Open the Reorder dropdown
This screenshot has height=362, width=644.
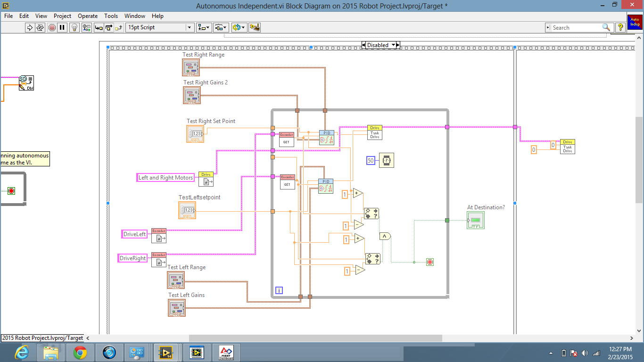click(239, 27)
